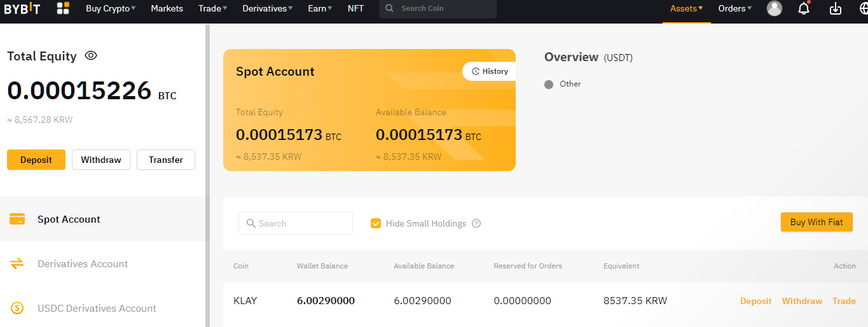Open the language globe icon
Image resolution: width=868 pixels, height=327 pixels.
(x=865, y=8)
